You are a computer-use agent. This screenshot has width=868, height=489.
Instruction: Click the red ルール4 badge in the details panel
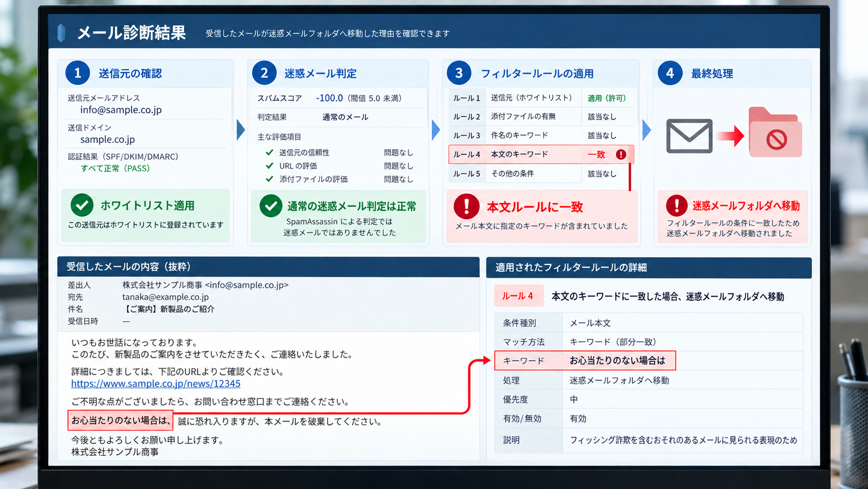[518, 296]
